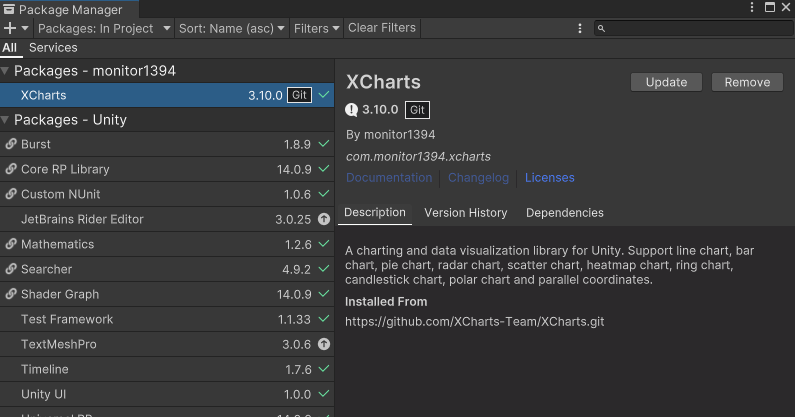Click the search magnifier icon
795x417 pixels.
pyautogui.click(x=601, y=28)
